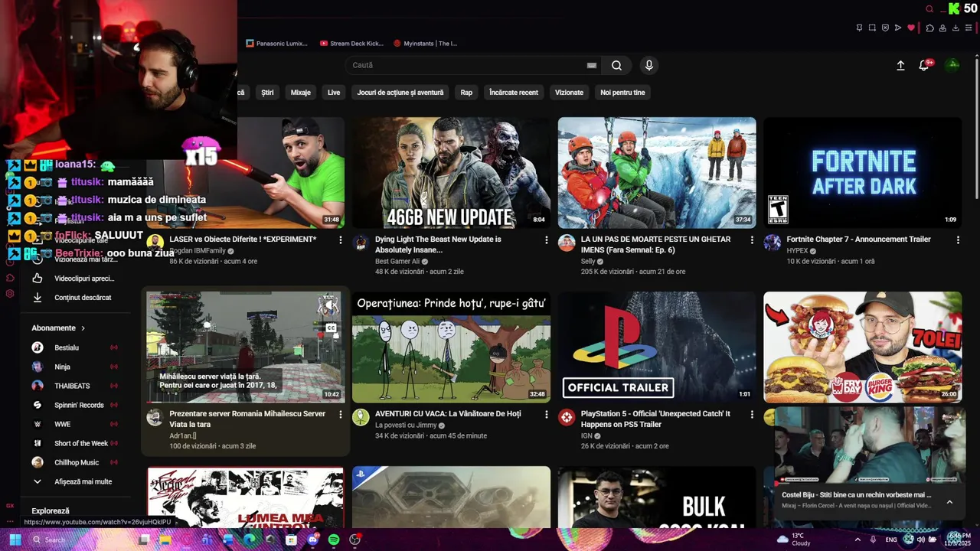The image size is (980, 551).
Task: Switch to Panasonic Lumix browser tab
Action: tap(277, 44)
